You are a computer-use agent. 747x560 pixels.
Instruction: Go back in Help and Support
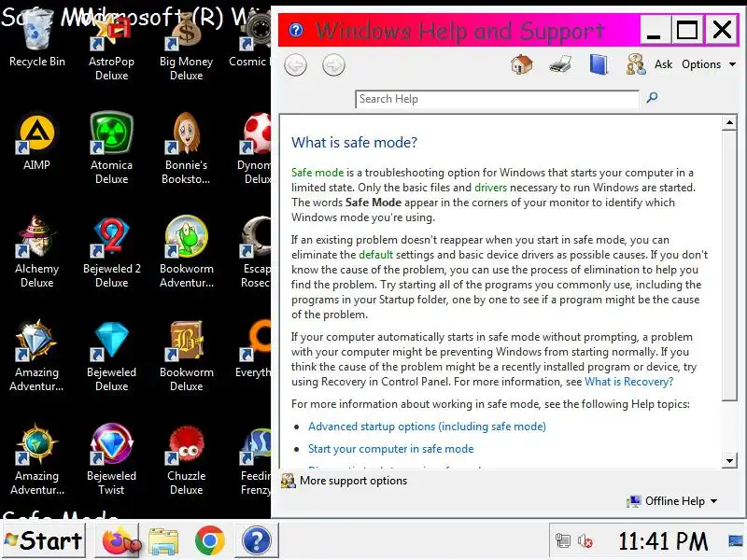click(x=295, y=64)
